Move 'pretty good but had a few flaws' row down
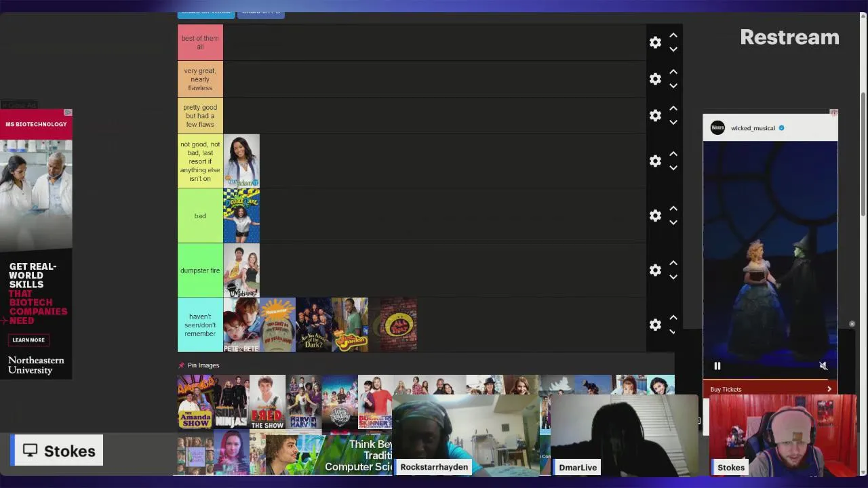868x488 pixels. click(x=673, y=123)
